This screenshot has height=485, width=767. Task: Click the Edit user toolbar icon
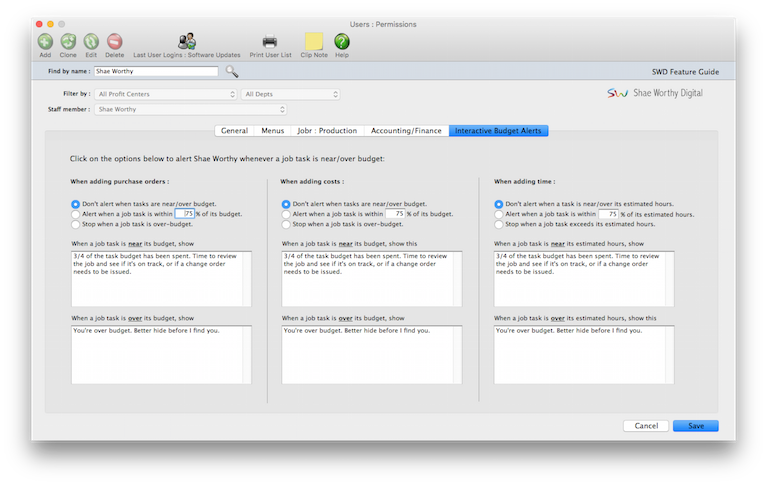(91, 41)
